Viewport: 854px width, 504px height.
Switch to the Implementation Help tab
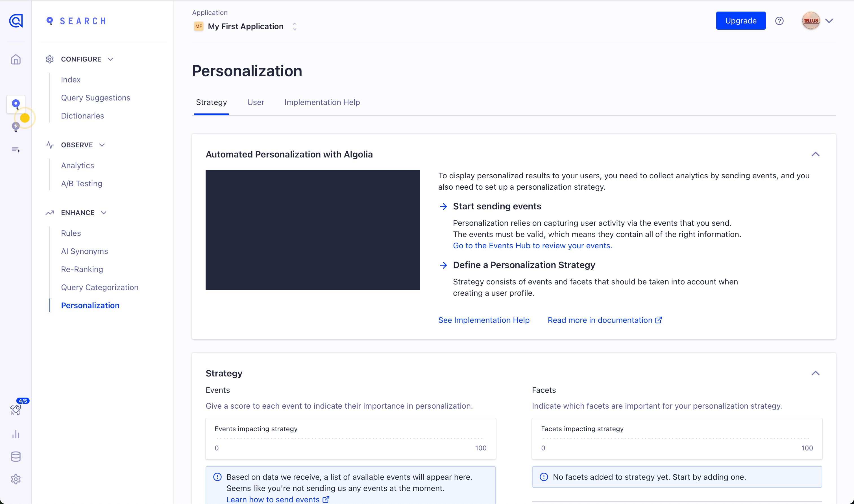322,102
